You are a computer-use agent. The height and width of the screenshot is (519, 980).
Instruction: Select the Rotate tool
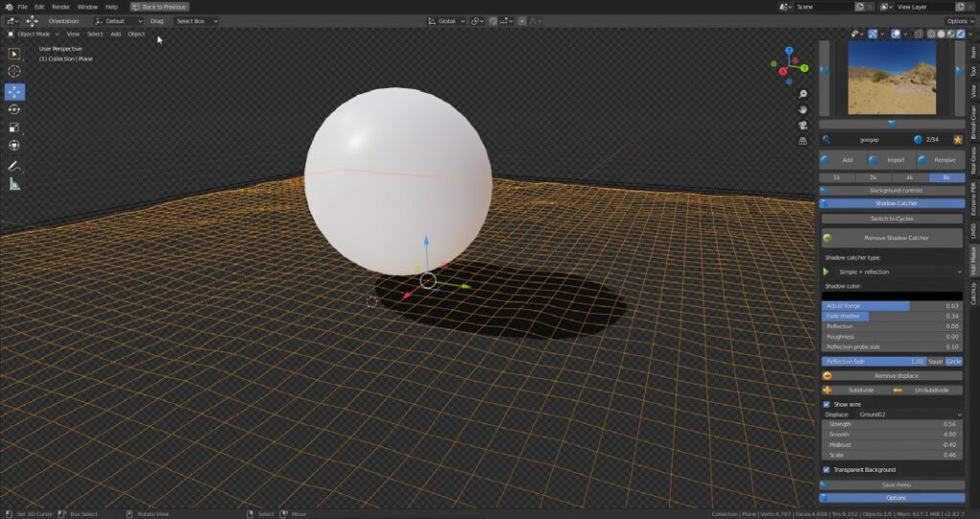[13, 109]
